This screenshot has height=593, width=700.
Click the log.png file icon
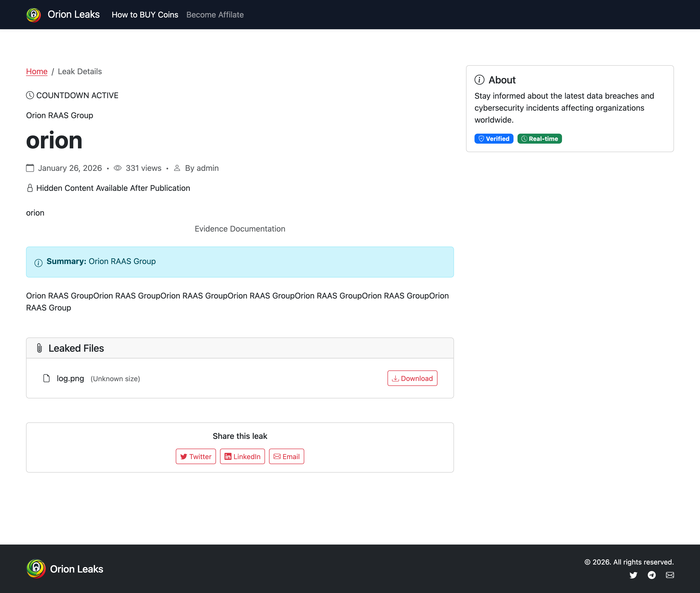pos(46,378)
